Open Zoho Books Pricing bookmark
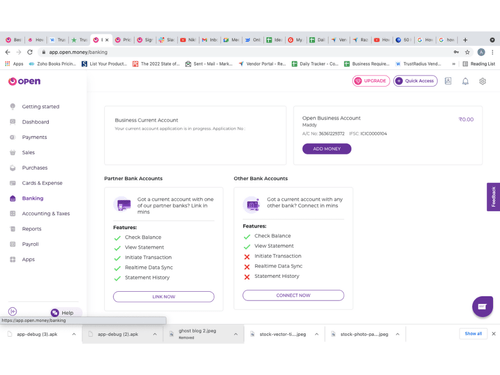The height and width of the screenshot is (375, 500). pyautogui.click(x=53, y=64)
